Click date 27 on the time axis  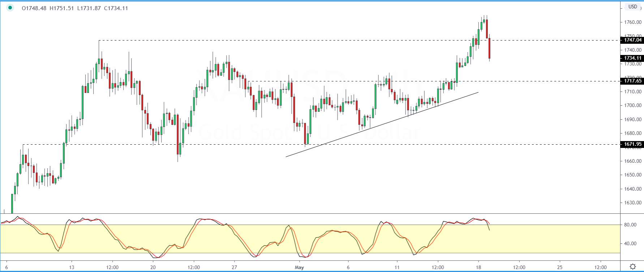point(234,268)
